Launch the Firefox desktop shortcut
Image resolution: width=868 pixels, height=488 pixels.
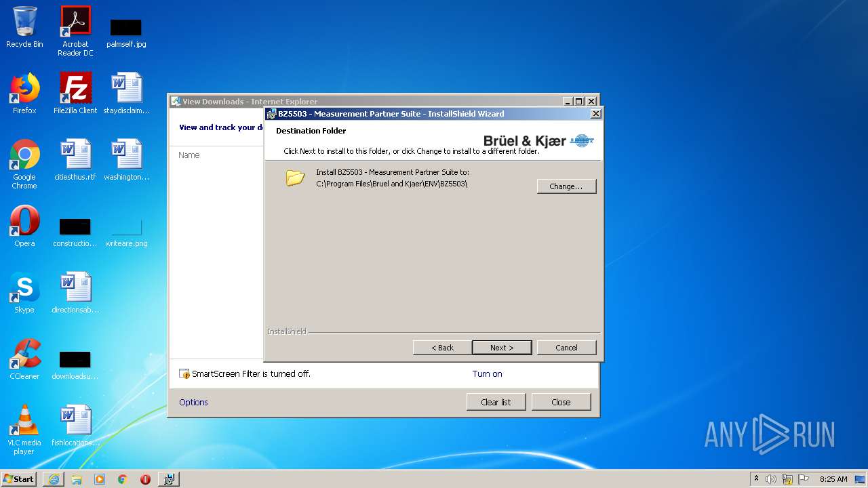point(24,94)
